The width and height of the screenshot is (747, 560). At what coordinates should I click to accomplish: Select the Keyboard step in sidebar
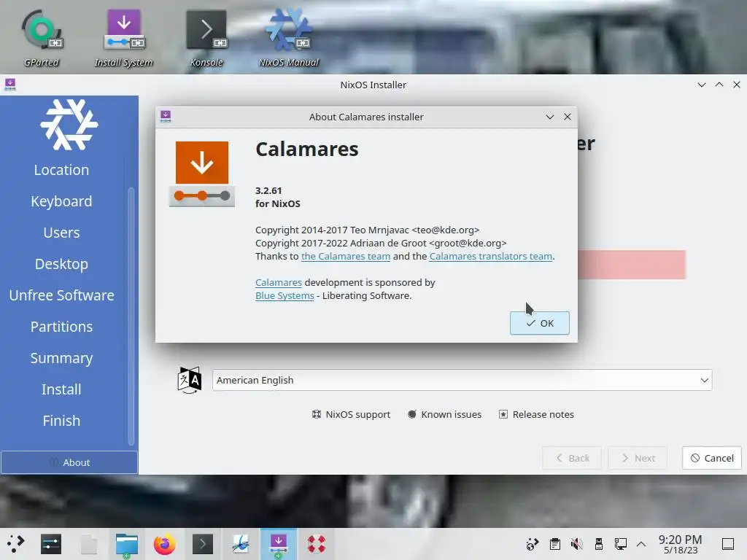pos(61,201)
